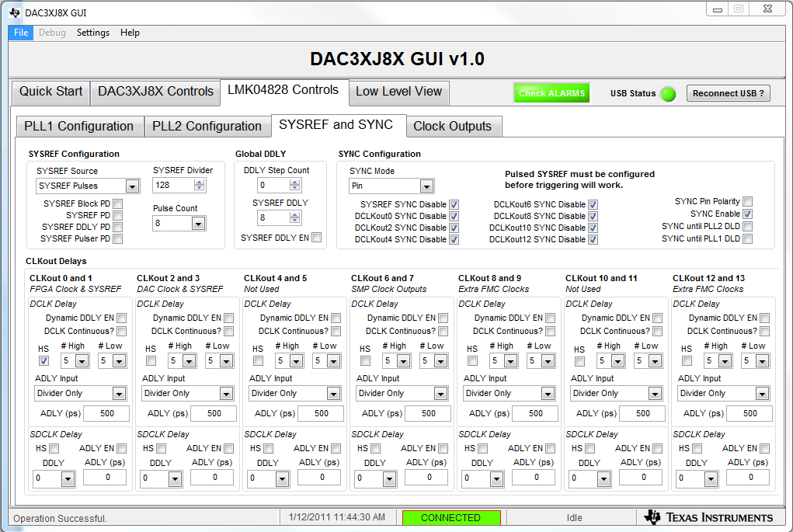
Task: Click the '1/12/2011 11:44:30 AM' timestamp
Action: click(337, 517)
